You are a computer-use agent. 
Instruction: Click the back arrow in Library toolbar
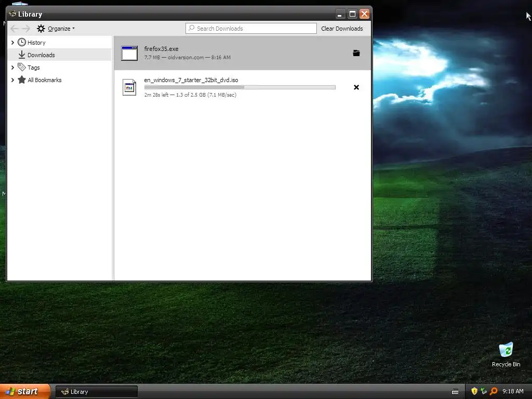(14, 29)
